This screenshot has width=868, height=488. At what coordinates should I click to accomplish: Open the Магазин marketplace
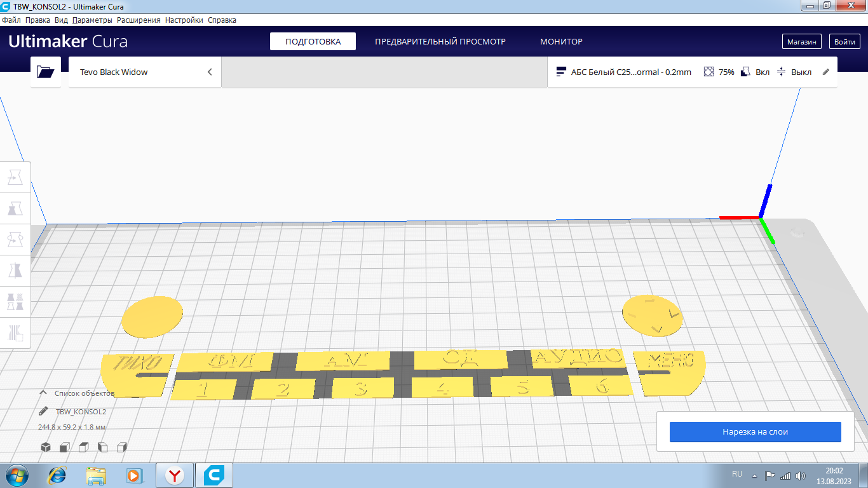tap(802, 42)
